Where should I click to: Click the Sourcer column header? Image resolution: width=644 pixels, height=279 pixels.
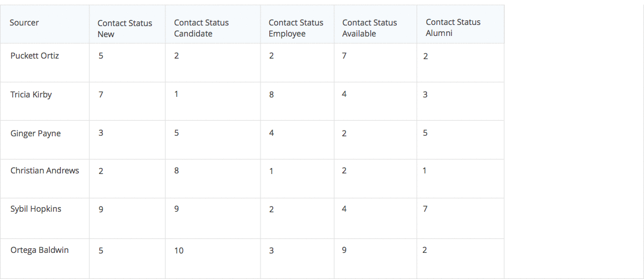(24, 23)
